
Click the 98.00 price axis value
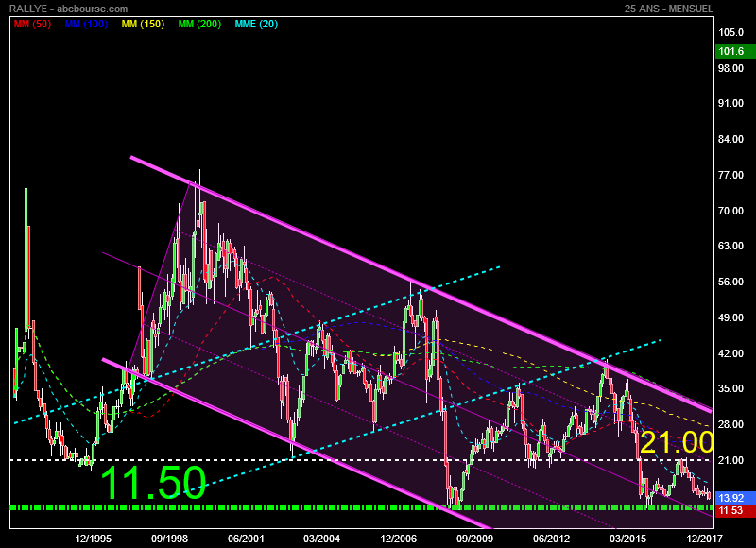click(x=730, y=68)
